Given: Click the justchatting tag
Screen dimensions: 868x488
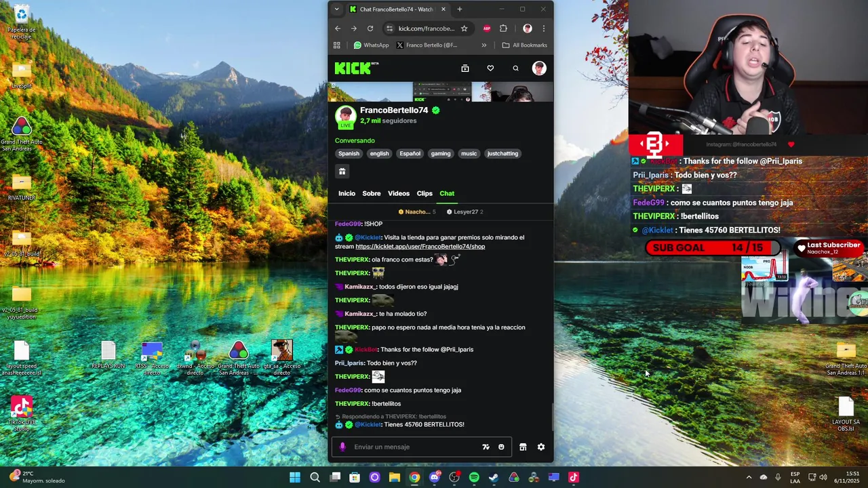Looking at the screenshot, I should point(502,153).
